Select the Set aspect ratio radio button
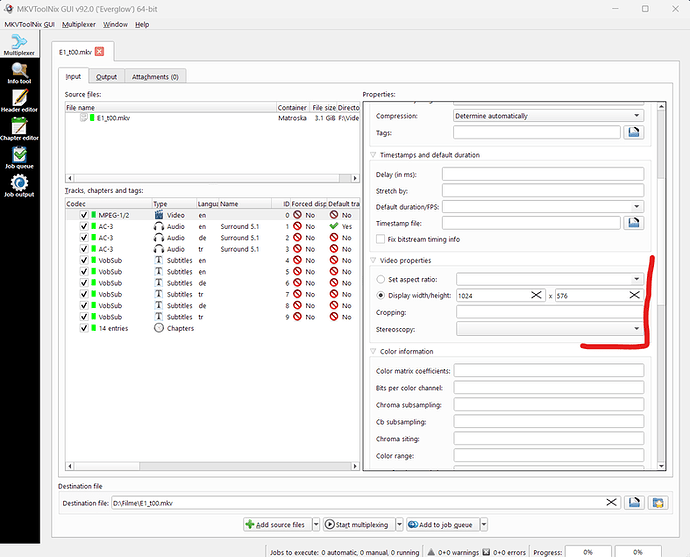 coord(381,279)
